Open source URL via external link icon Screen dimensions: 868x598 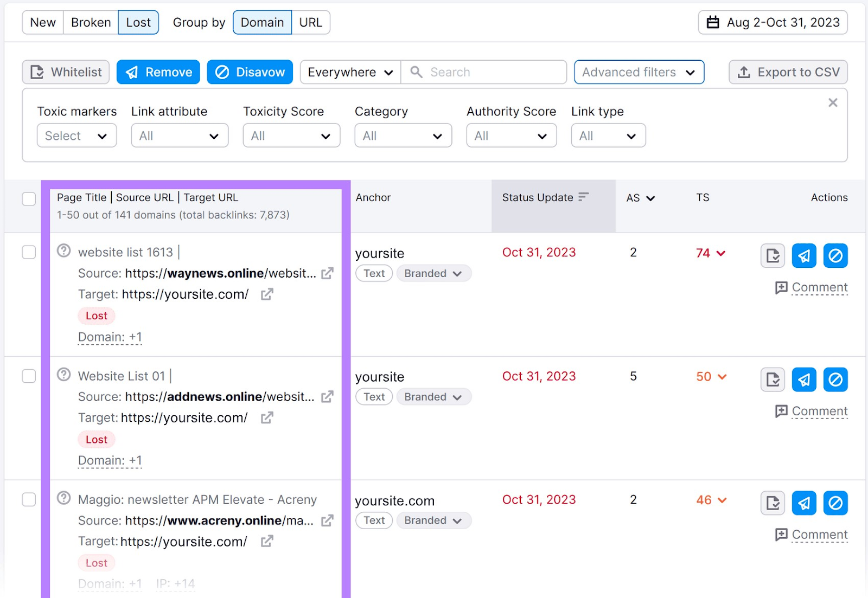(x=327, y=274)
